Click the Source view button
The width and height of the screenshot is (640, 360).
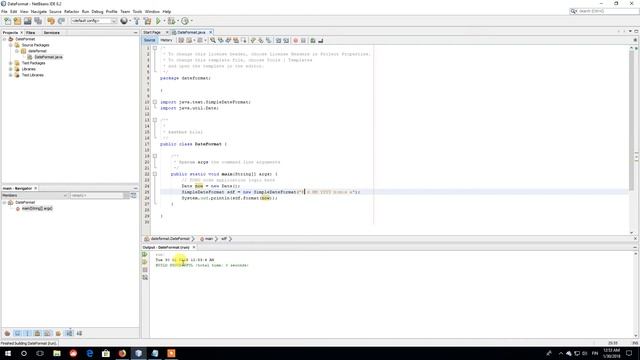pos(149,40)
